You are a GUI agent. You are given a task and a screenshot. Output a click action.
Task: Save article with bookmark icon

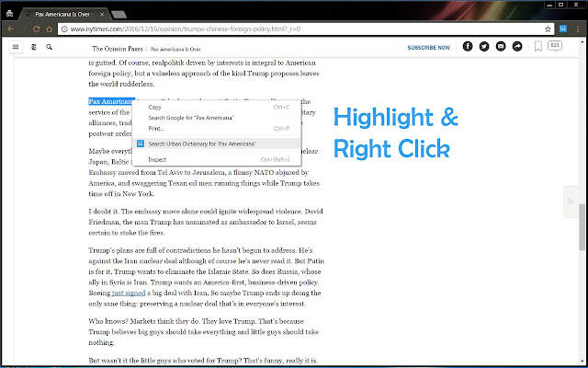[538, 46]
